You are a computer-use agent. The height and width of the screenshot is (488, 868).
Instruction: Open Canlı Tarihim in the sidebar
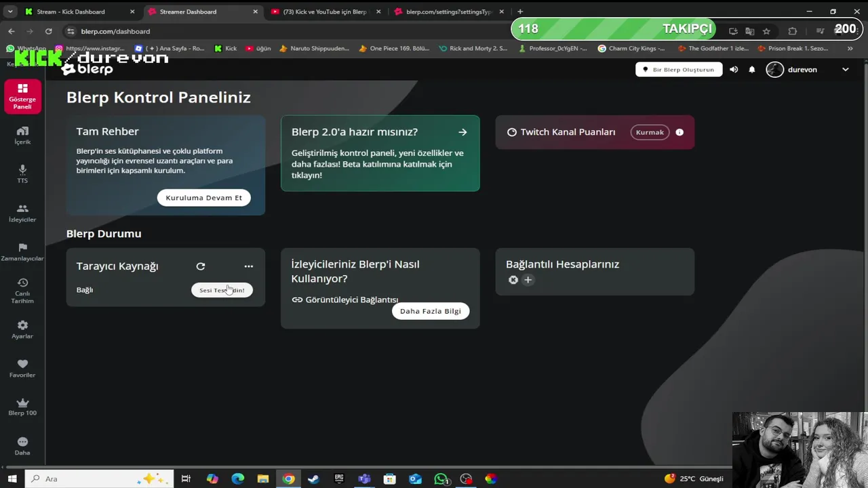[x=22, y=291]
